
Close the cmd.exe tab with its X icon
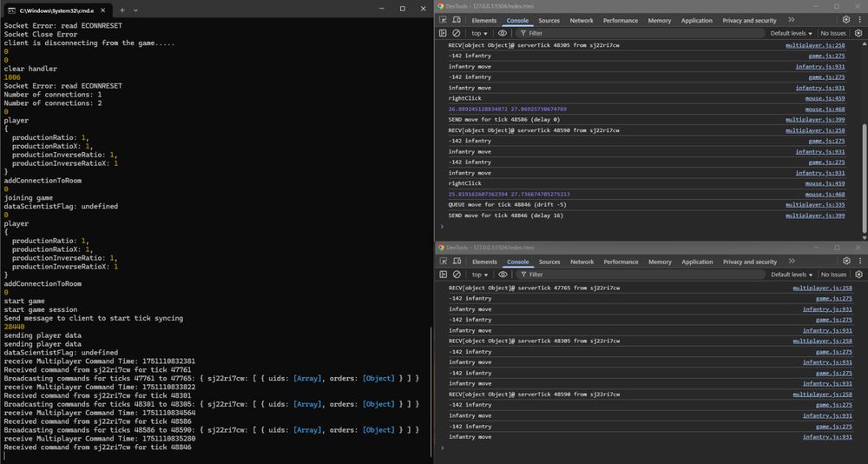click(103, 10)
